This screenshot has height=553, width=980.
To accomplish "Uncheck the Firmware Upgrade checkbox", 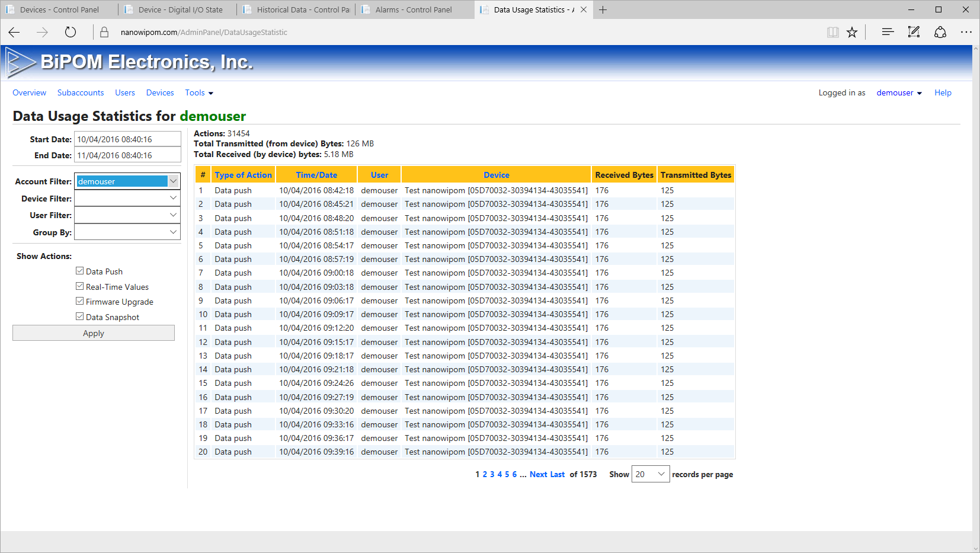I will click(x=80, y=301).
